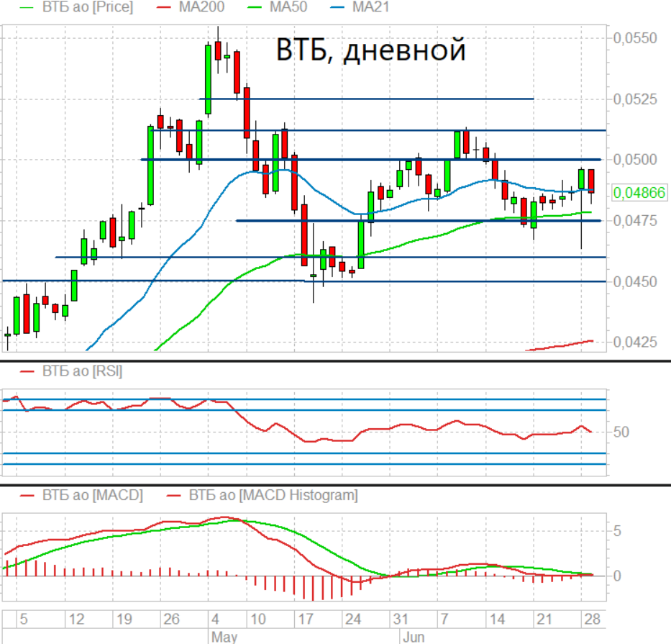The image size is (671, 644).
Task: Click the date label 19 on time axis
Action: (124, 619)
